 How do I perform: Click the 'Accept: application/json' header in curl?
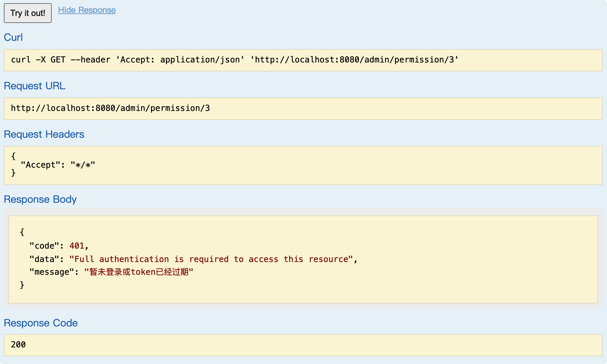180,60
